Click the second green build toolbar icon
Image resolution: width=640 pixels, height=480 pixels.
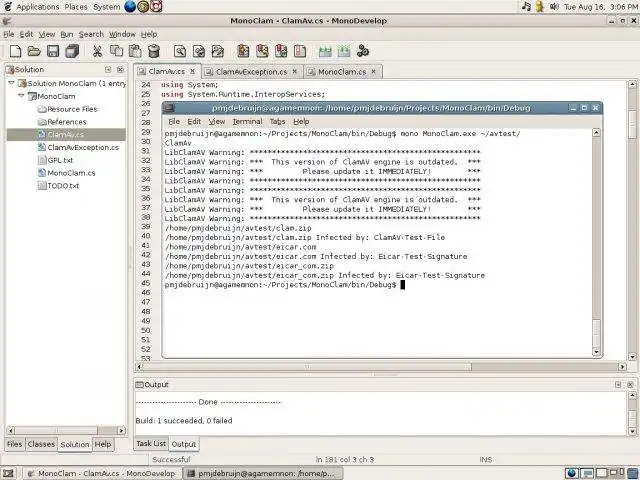[x=344, y=51]
